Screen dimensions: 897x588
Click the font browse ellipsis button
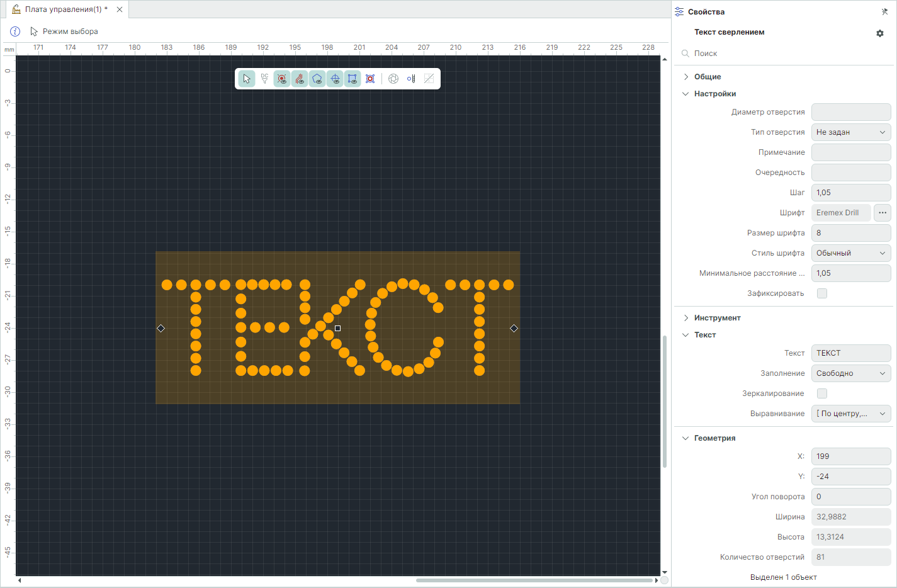[x=882, y=213]
